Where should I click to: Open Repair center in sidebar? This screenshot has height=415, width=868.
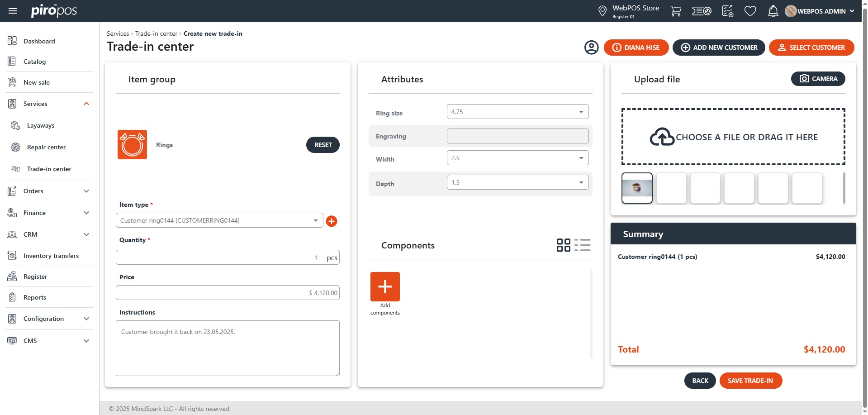(46, 147)
